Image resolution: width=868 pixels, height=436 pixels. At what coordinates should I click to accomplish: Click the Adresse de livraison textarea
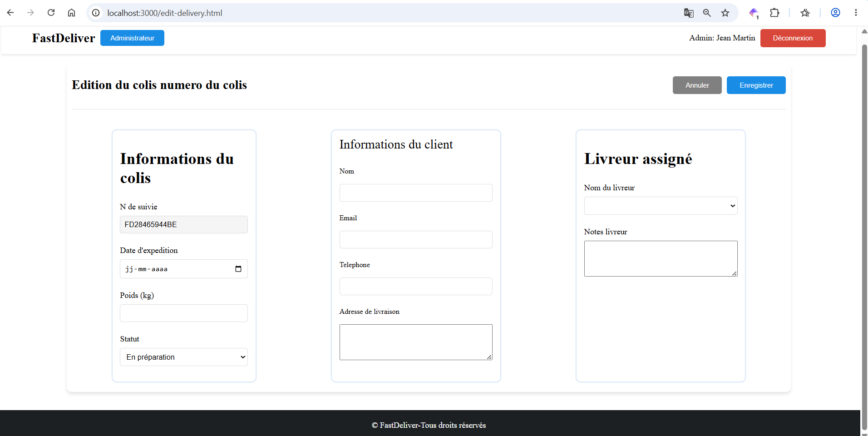416,342
